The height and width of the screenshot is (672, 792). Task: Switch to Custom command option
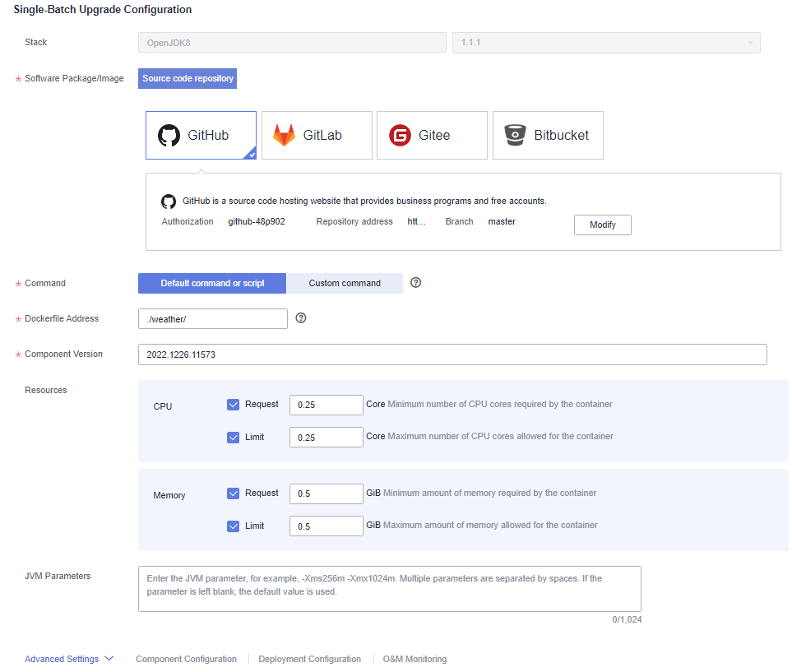click(x=345, y=284)
